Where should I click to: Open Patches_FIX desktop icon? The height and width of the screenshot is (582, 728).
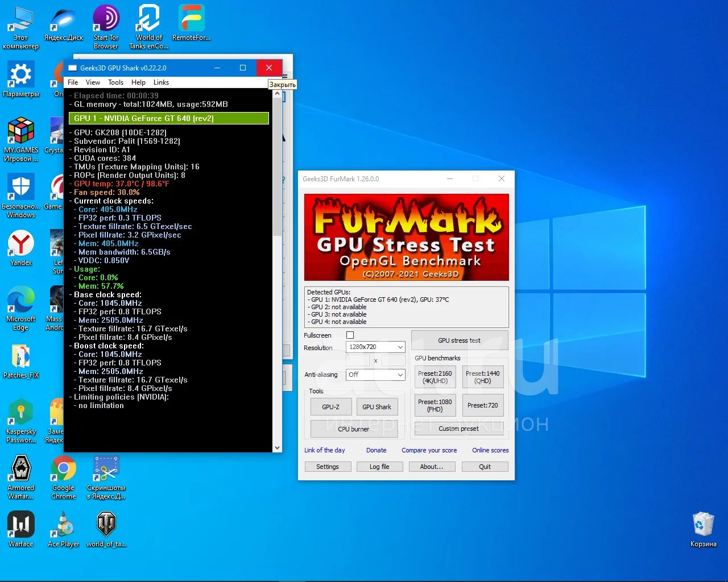click(21, 361)
